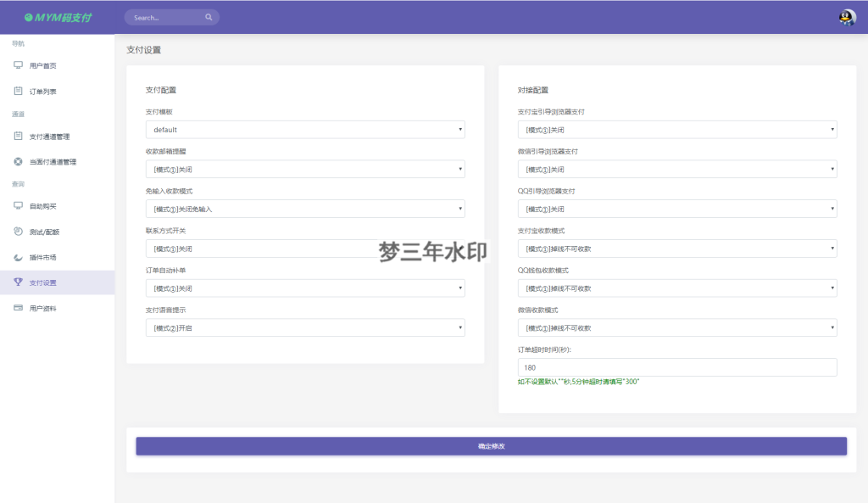Open the user avatar menu
The height and width of the screenshot is (503, 868).
point(847,17)
